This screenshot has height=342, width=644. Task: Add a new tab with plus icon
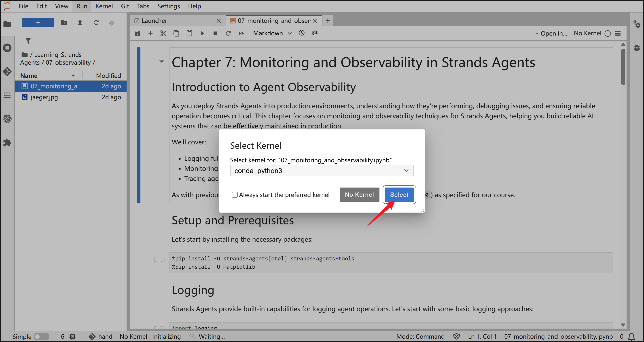pyautogui.click(x=328, y=21)
